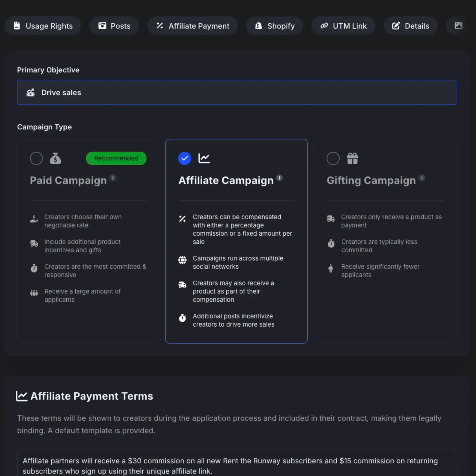The height and width of the screenshot is (476, 476).
Task: Switch to the Affiliate Payment tab
Action: pyautogui.click(x=192, y=26)
